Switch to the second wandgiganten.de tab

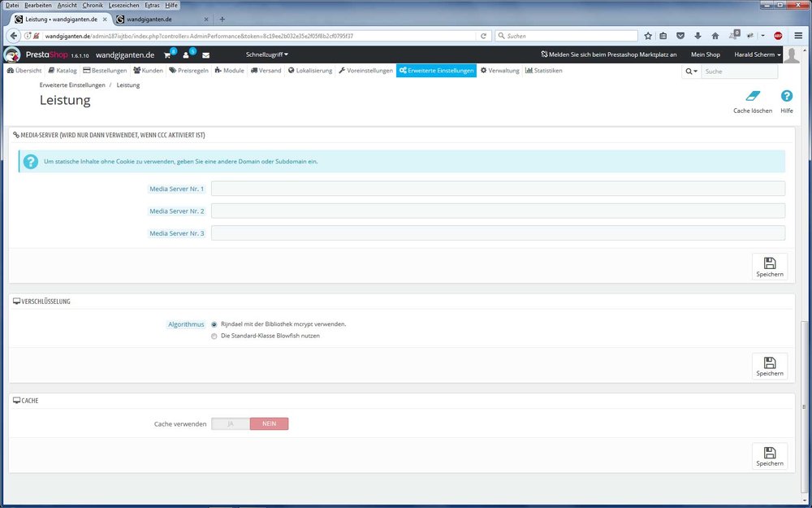click(x=162, y=20)
